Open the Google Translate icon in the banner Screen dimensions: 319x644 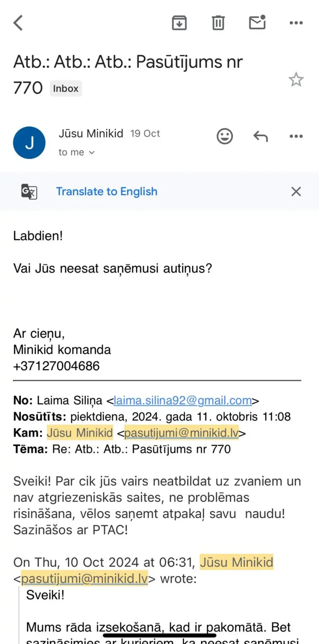(29, 192)
